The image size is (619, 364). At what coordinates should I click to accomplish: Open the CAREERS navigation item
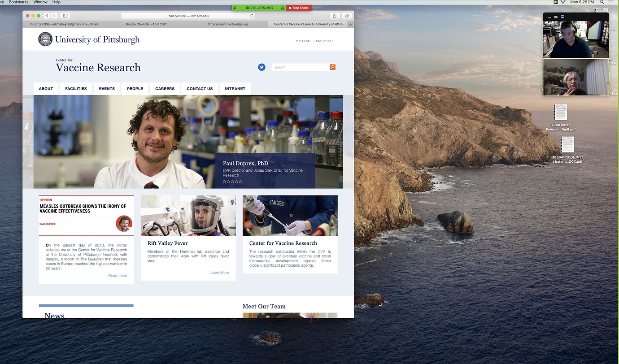(165, 89)
